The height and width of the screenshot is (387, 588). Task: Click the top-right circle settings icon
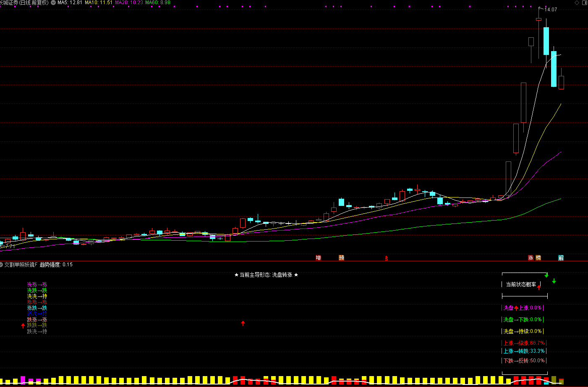point(577,3)
